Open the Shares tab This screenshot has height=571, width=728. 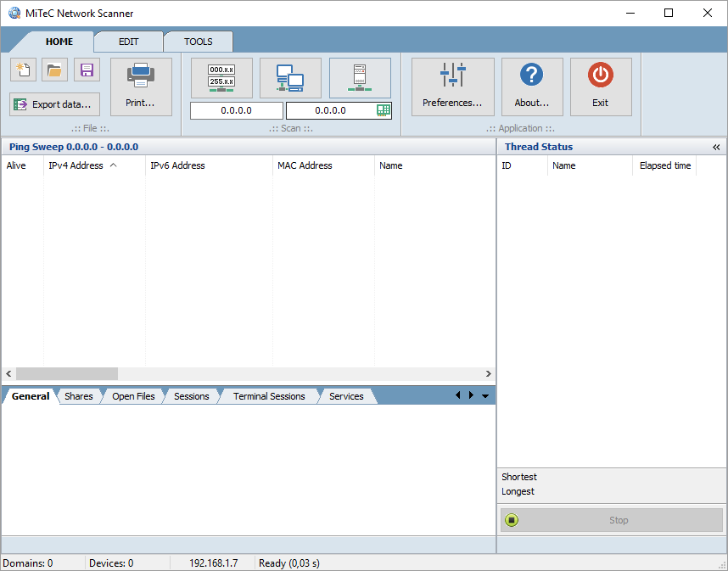click(78, 395)
